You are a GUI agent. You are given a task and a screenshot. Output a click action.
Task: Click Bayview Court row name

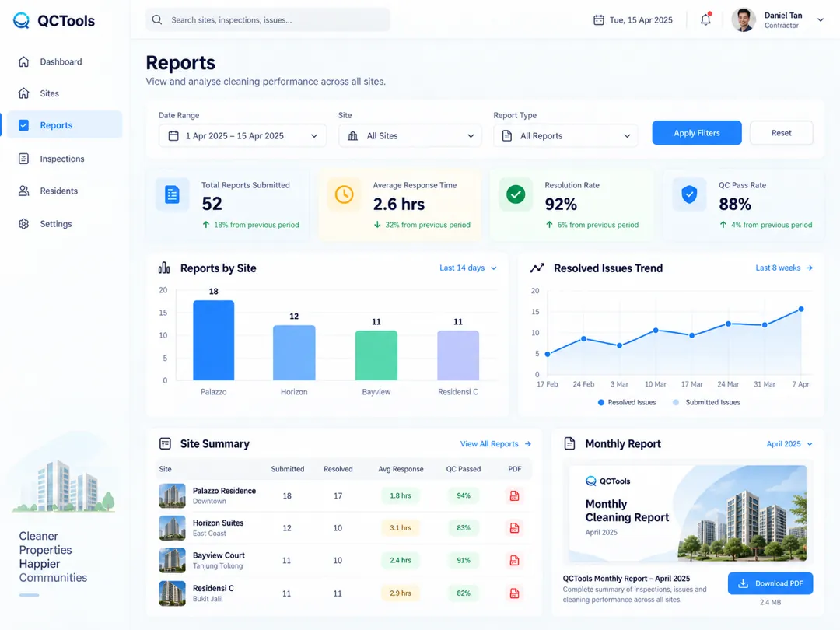pyautogui.click(x=219, y=555)
